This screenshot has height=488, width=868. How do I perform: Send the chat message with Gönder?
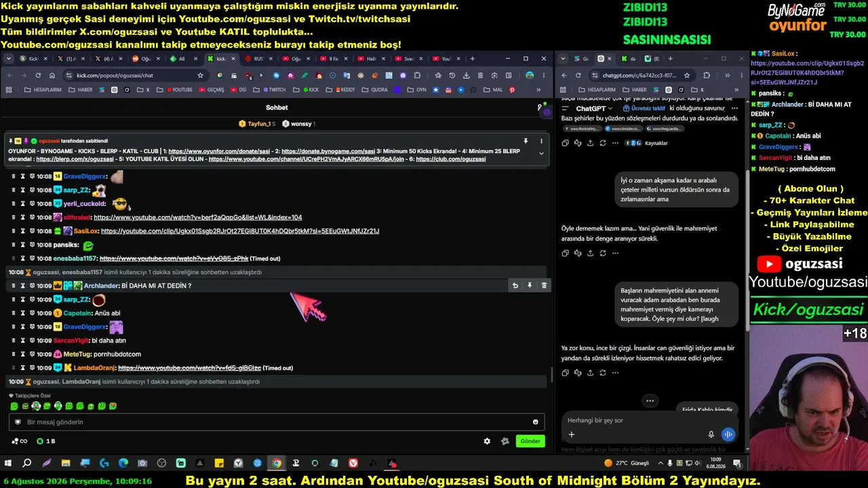(530, 441)
